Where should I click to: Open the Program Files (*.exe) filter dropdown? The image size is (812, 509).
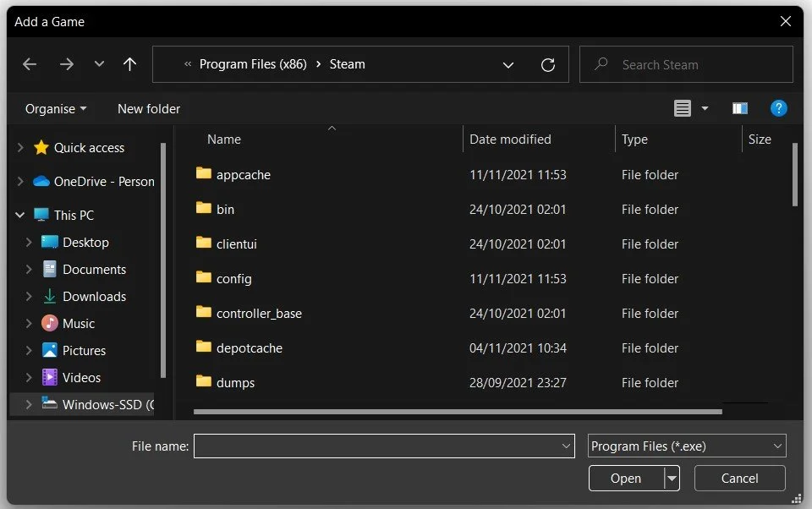point(687,446)
